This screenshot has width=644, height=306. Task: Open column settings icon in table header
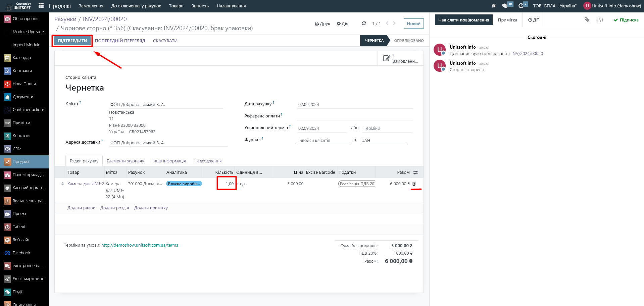tap(415, 172)
